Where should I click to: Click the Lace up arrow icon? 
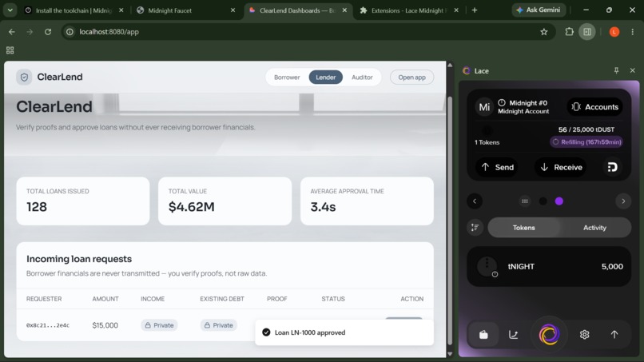(x=614, y=335)
